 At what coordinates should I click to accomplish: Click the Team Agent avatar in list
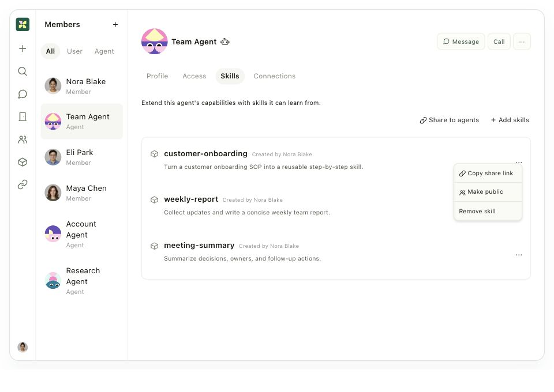pos(53,122)
